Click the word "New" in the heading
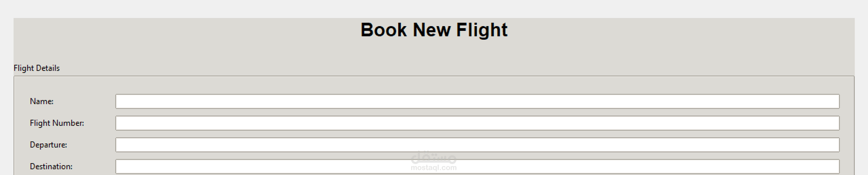 click(431, 30)
